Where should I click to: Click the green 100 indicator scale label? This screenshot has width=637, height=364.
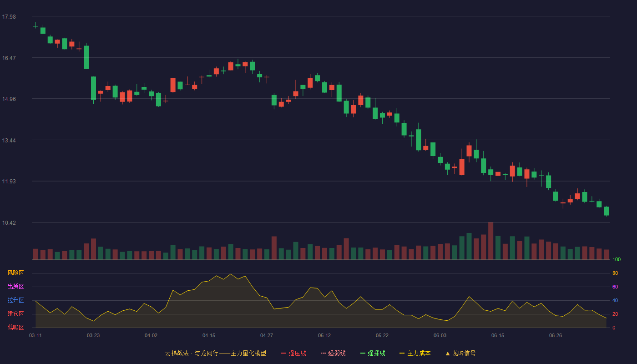click(617, 260)
